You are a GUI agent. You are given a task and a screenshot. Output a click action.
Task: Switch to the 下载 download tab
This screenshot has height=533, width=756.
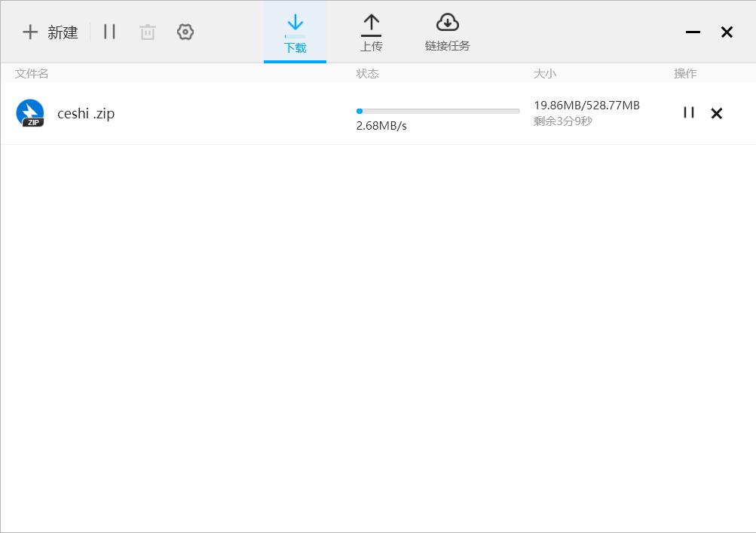[x=295, y=32]
